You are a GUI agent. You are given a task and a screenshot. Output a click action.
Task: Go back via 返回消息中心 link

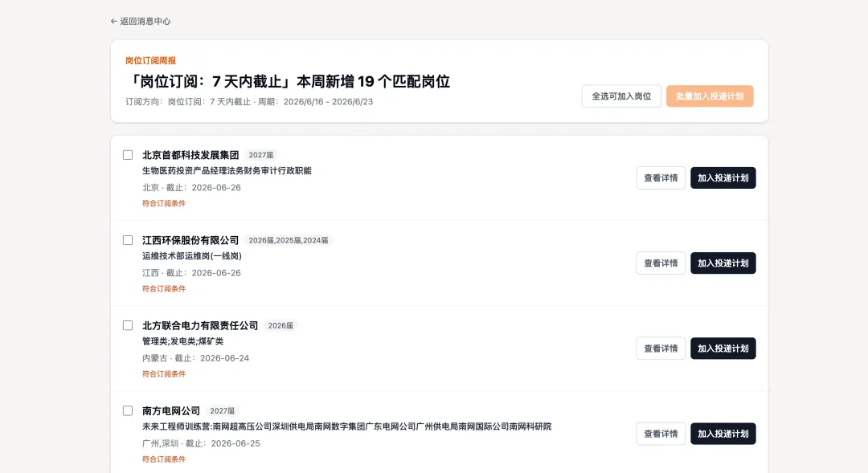(x=141, y=21)
